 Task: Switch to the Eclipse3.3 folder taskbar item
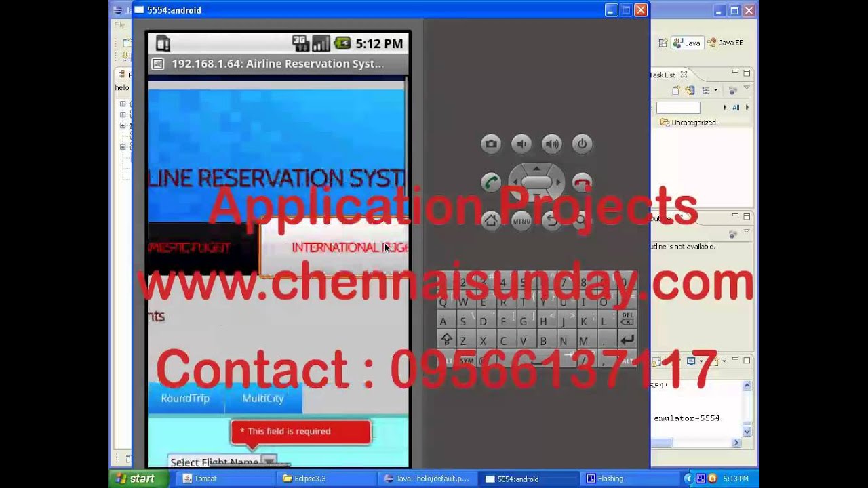327,479
